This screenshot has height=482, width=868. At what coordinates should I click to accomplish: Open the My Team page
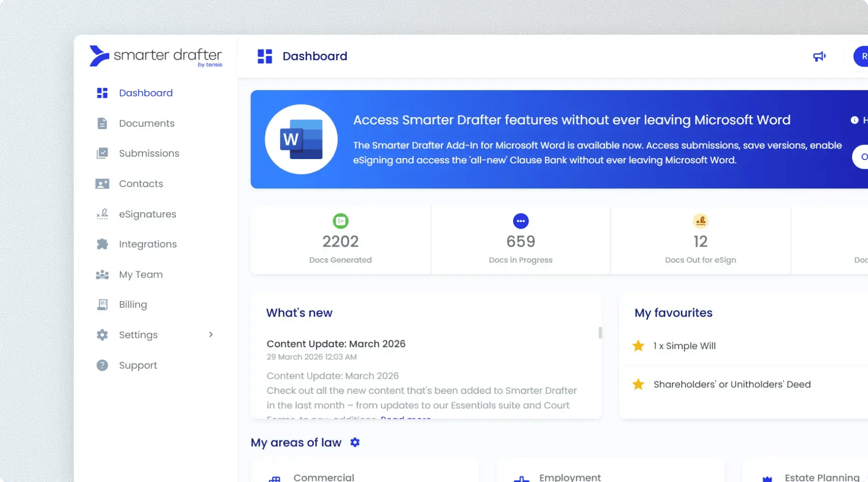[141, 275]
